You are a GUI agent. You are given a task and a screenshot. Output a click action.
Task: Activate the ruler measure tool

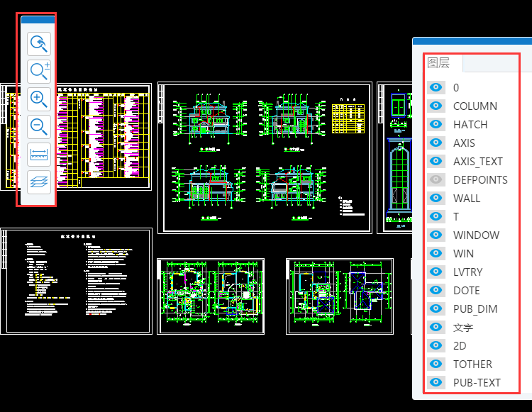point(39,155)
